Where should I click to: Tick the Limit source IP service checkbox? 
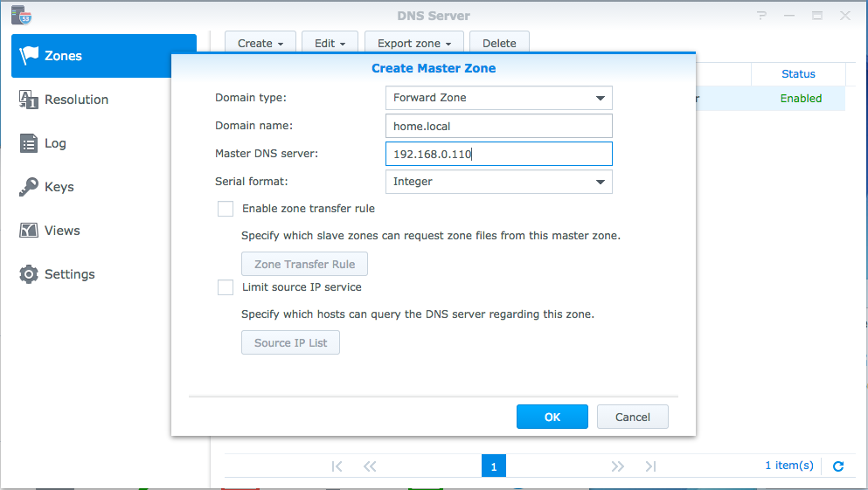click(x=226, y=287)
